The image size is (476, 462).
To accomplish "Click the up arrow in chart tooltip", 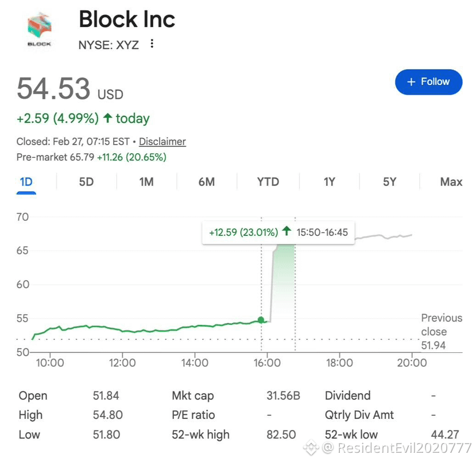I will pyautogui.click(x=287, y=231).
